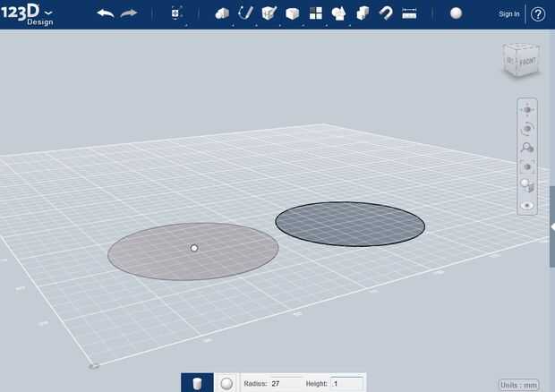
Task: Click the Radius input field
Action: [x=285, y=384]
